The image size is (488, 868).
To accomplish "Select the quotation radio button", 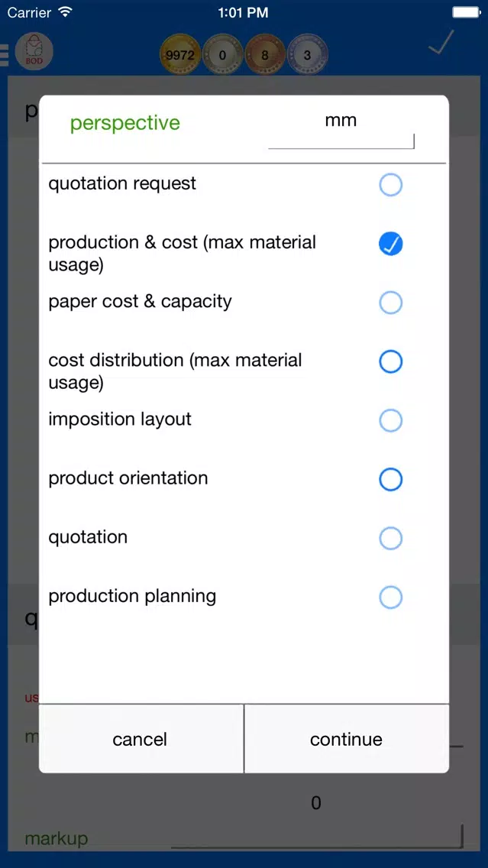I will tap(390, 538).
